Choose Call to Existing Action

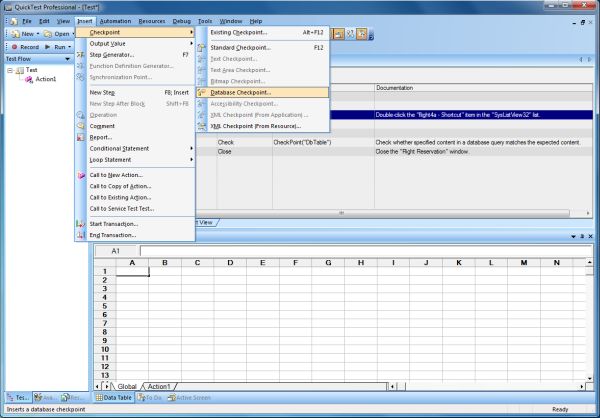(135, 198)
